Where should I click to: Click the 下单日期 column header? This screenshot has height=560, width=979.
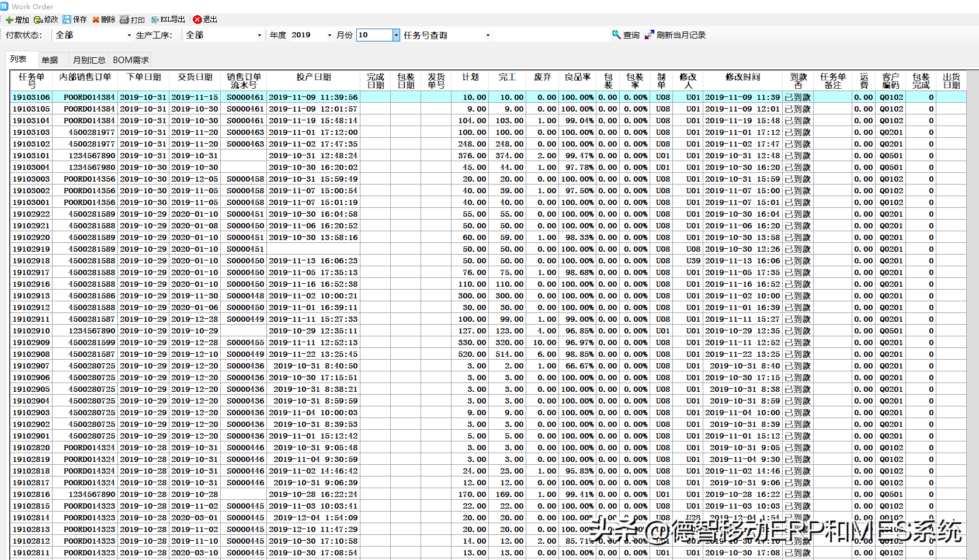click(x=144, y=81)
